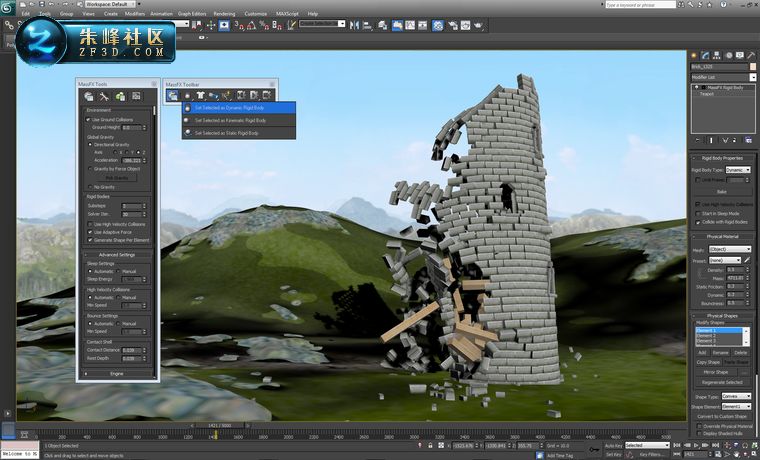The image size is (760, 460).
Task: Open the Render Setup icon
Action: pos(453,25)
